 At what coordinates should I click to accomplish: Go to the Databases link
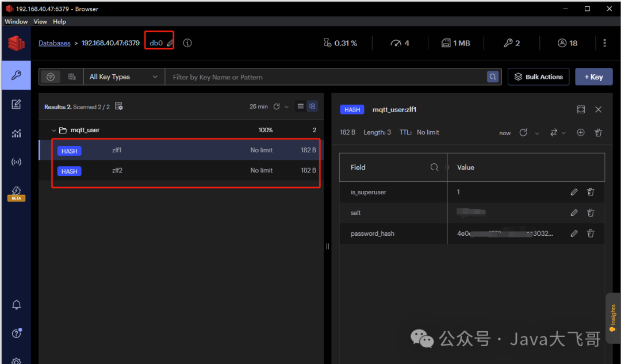54,43
